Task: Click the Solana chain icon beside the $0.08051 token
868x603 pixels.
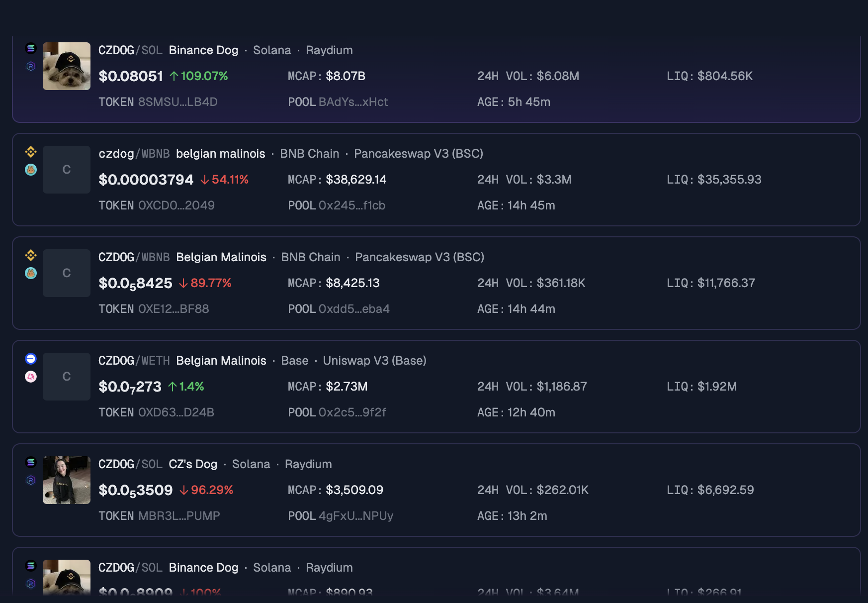Action: click(x=31, y=48)
